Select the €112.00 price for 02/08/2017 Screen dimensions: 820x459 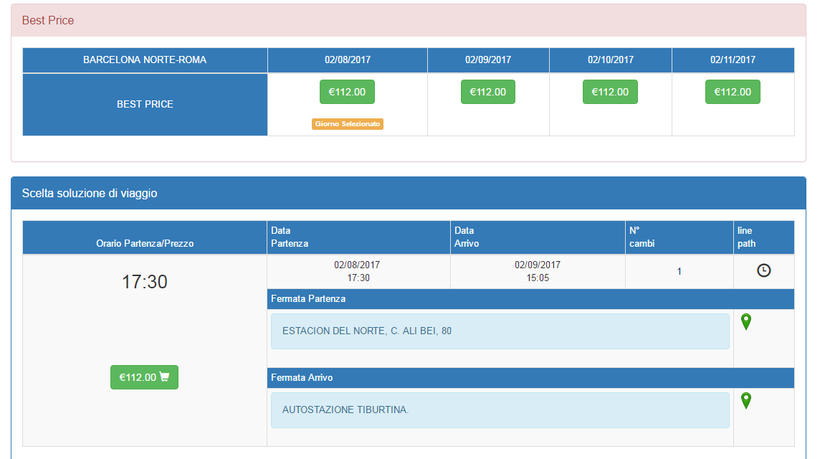tap(347, 92)
